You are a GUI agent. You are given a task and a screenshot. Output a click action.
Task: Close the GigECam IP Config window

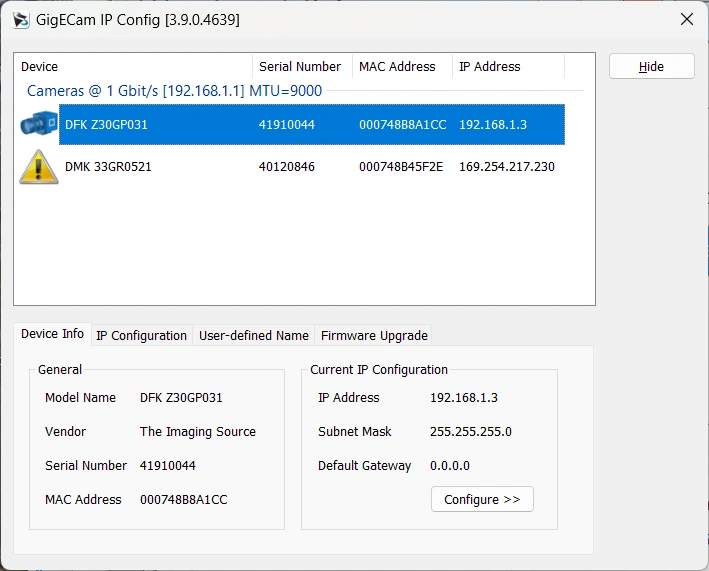(x=686, y=20)
